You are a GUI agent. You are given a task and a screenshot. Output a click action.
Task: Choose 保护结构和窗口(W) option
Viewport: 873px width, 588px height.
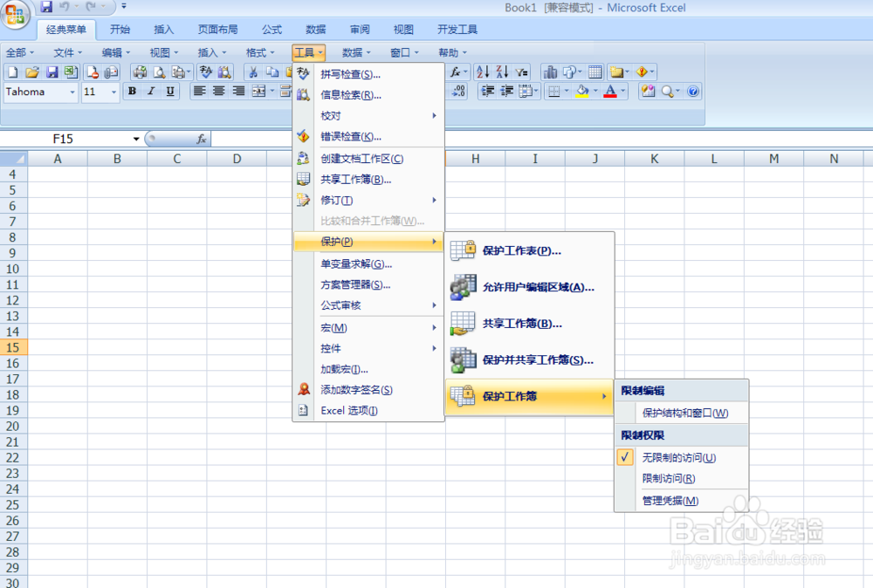(x=682, y=413)
